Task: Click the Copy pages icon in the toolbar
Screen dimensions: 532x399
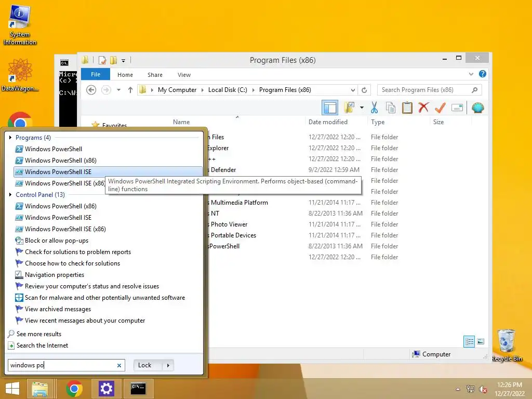Action: (x=391, y=108)
